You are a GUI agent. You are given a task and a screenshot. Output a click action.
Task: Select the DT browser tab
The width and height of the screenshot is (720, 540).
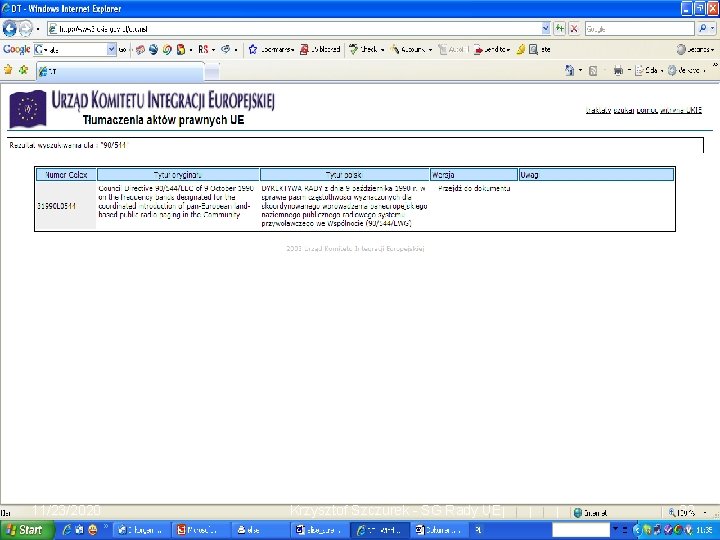120,71
